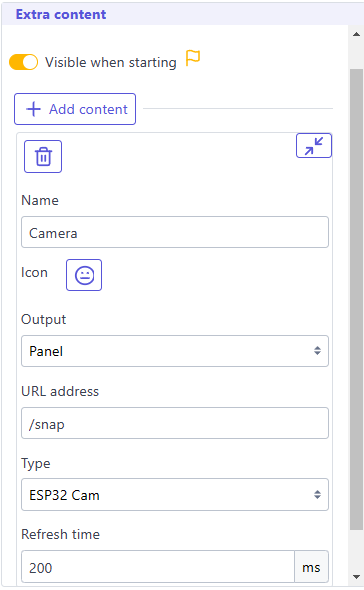Click the 'Icon' label text

35,272
